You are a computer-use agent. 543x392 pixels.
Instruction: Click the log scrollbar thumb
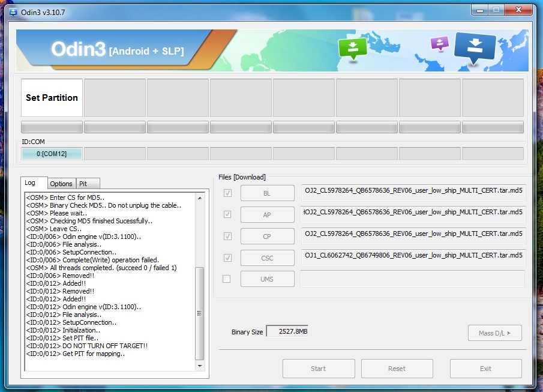tap(200, 313)
